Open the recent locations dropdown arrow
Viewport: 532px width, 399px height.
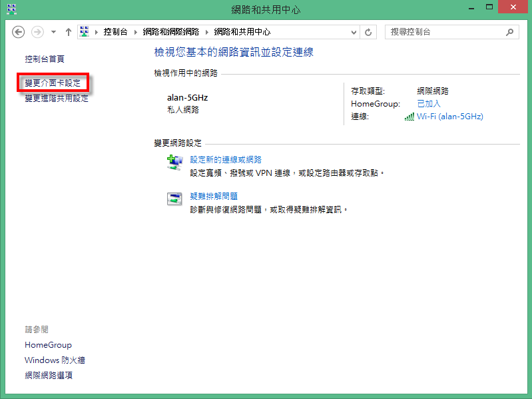click(x=53, y=32)
